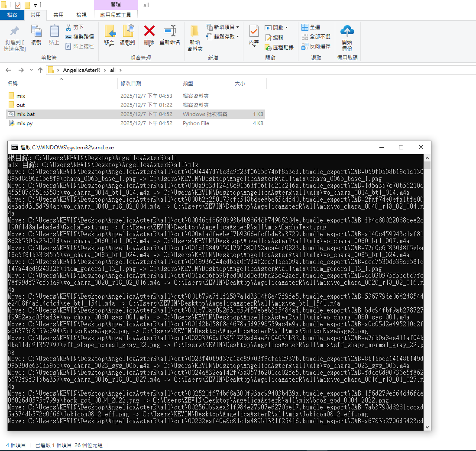The height and width of the screenshot is (451, 476).
Task: Switch to the Share ribbon tab
Action: (x=58, y=15)
